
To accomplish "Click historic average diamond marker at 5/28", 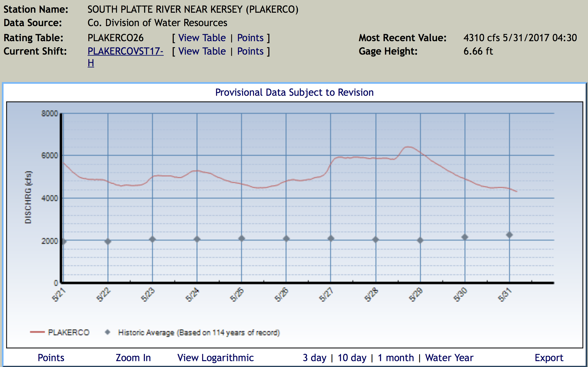I will coord(376,240).
